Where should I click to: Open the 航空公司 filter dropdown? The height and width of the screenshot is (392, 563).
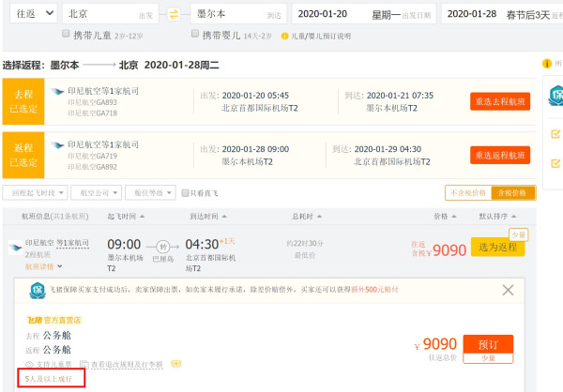(x=97, y=193)
